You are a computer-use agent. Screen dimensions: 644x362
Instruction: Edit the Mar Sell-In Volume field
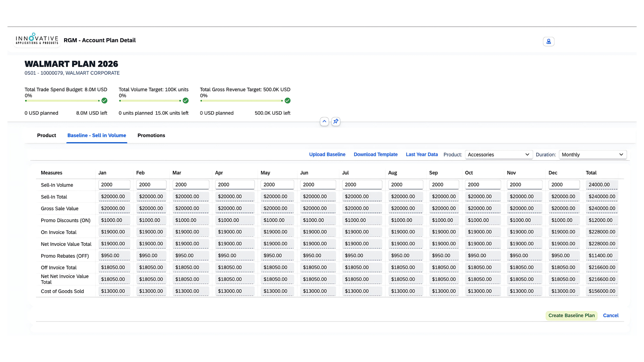[191, 185]
